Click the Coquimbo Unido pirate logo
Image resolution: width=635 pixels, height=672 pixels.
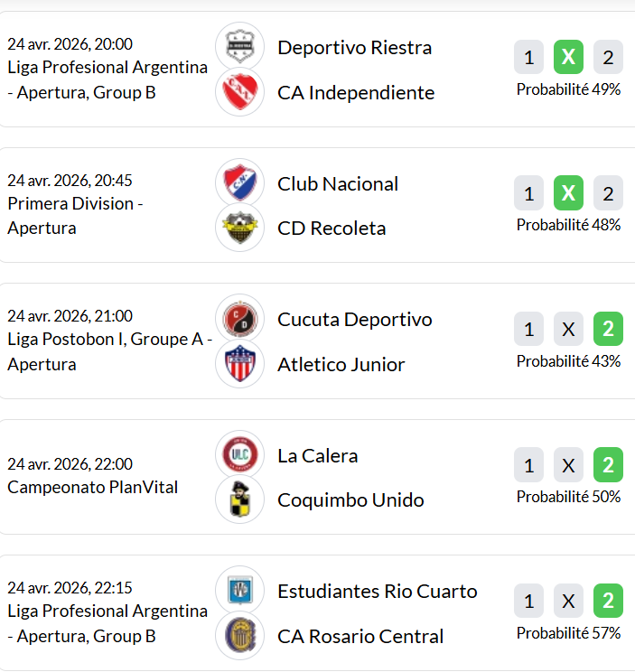(x=239, y=499)
